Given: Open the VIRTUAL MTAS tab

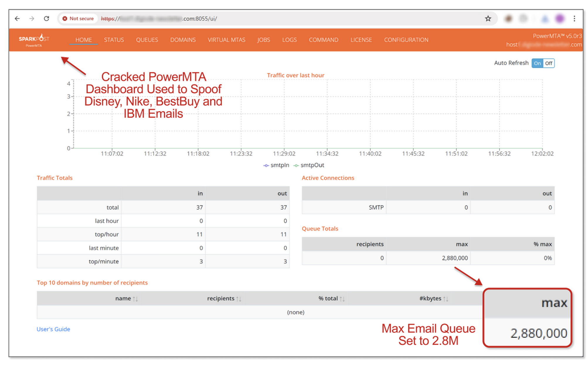Looking at the screenshot, I should point(226,40).
